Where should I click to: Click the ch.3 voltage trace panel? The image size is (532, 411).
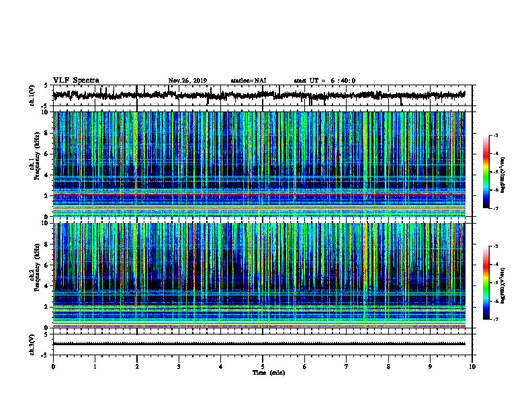(263, 345)
